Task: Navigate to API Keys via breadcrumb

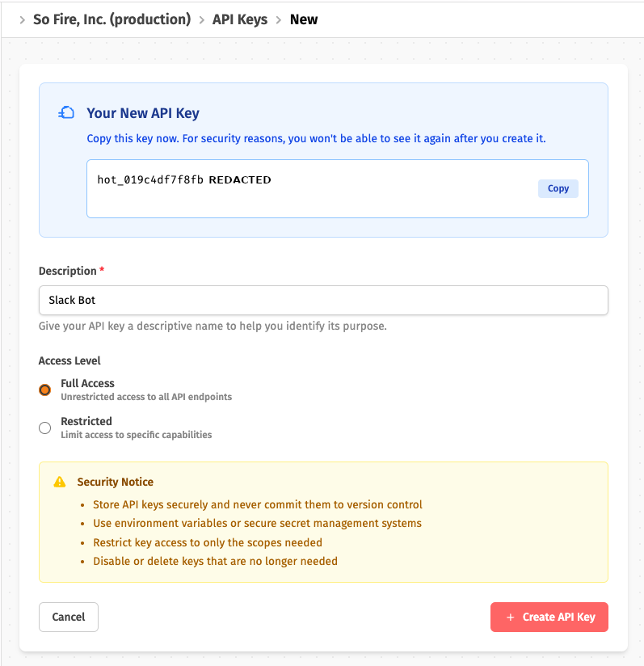Action: [239, 19]
